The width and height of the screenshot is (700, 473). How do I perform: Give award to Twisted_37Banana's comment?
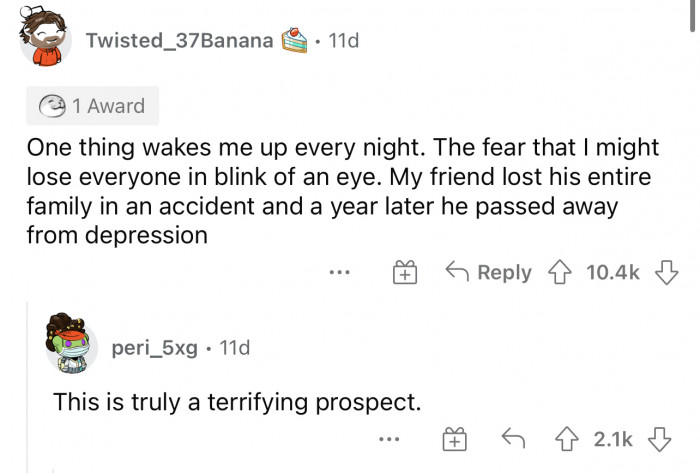coord(405,272)
